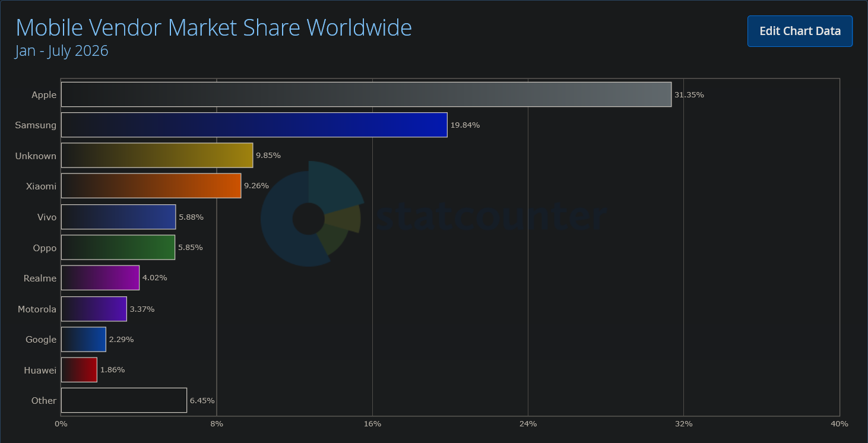This screenshot has height=443, width=868.
Task: Click the Google axis label
Action: click(41, 340)
